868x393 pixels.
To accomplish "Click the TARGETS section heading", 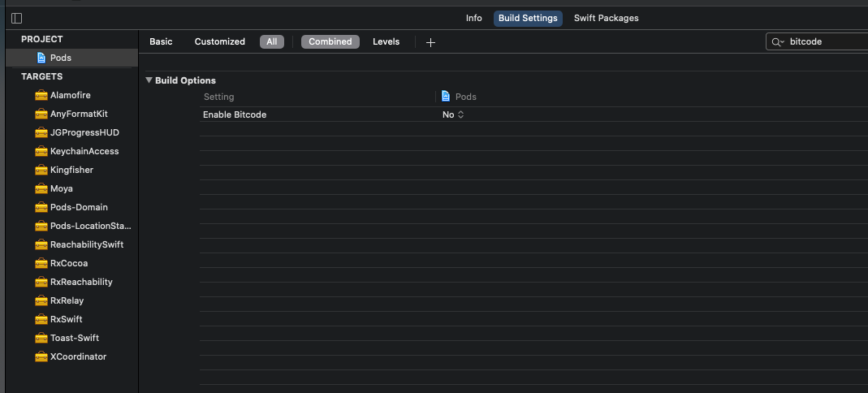I will tap(42, 76).
